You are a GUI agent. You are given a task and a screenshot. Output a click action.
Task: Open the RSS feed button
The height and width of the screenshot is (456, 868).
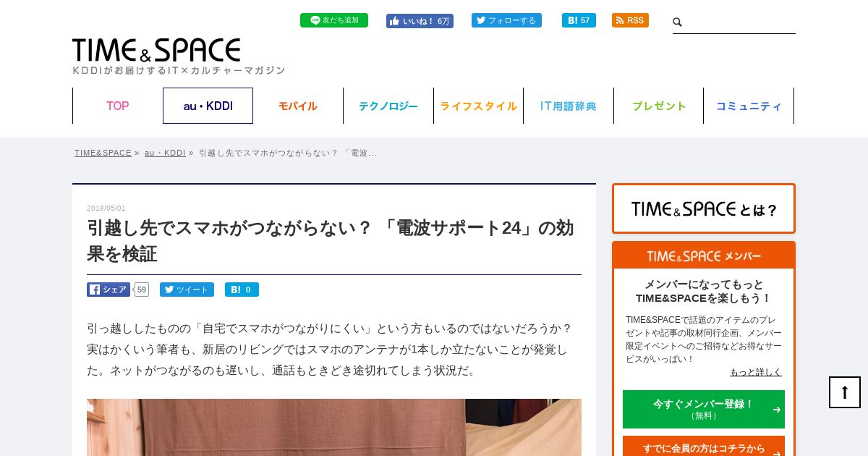(630, 20)
